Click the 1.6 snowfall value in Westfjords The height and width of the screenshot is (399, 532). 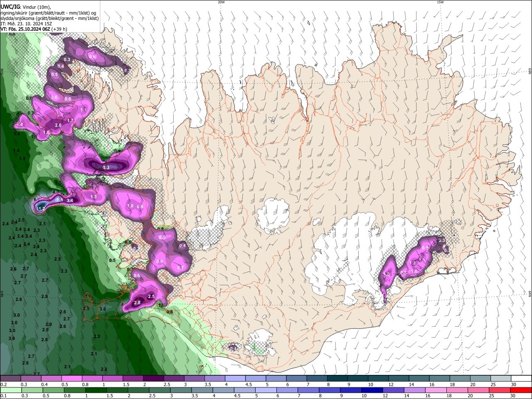(x=46, y=132)
